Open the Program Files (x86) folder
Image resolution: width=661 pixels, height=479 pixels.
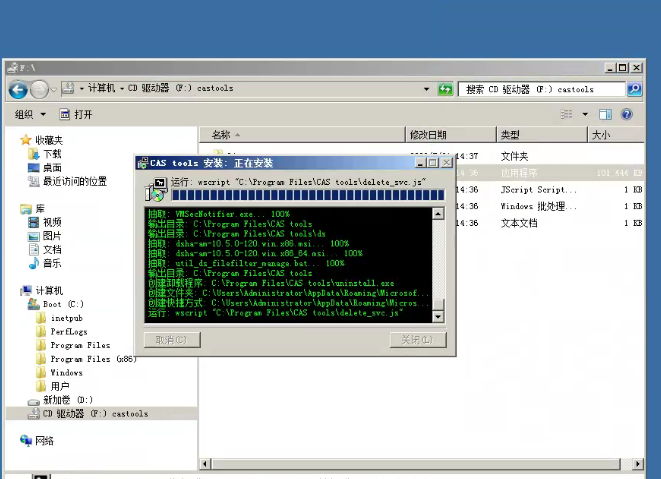coord(93,359)
